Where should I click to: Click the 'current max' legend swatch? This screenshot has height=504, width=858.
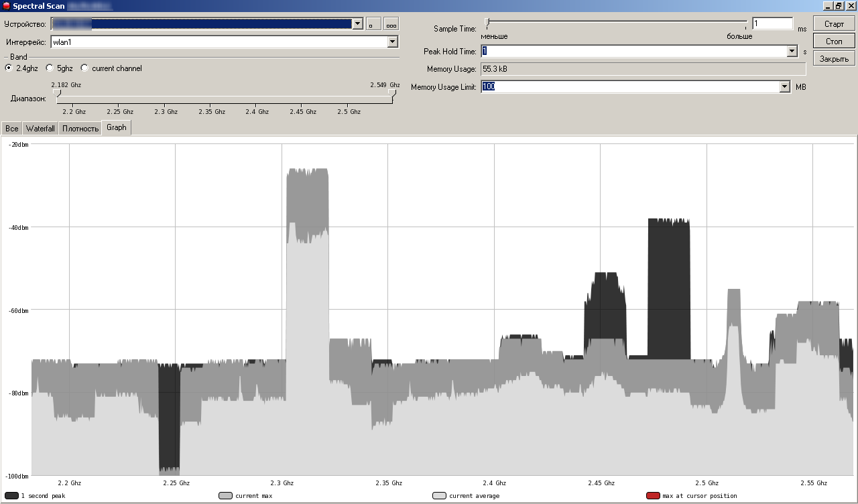(226, 496)
